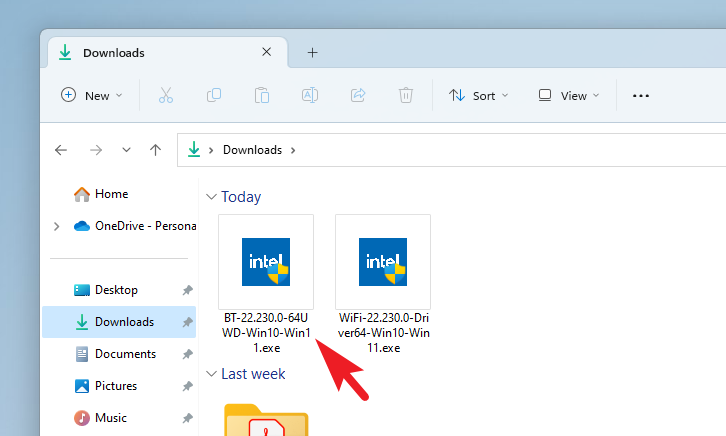Select the BT-22.230.0 Intel installer thumbnail
The image size is (726, 436).
pyautogui.click(x=266, y=262)
